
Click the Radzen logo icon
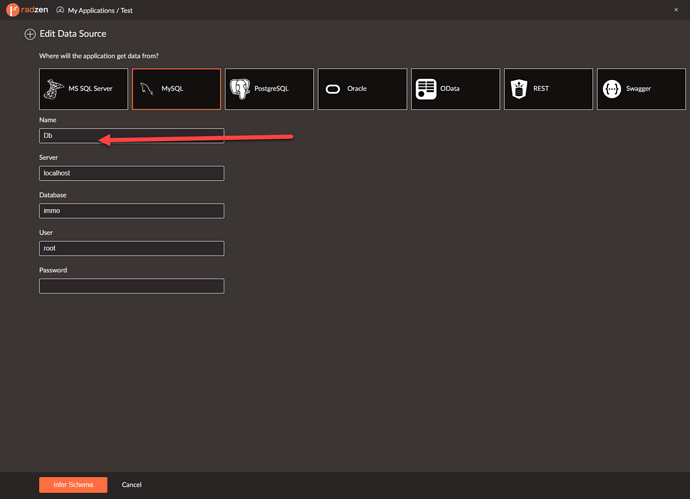[x=12, y=10]
